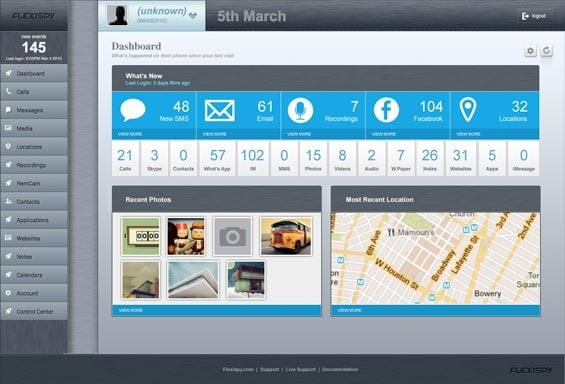Click the 145 new events counter
Viewport: 565px width, 384px height.
(x=34, y=47)
